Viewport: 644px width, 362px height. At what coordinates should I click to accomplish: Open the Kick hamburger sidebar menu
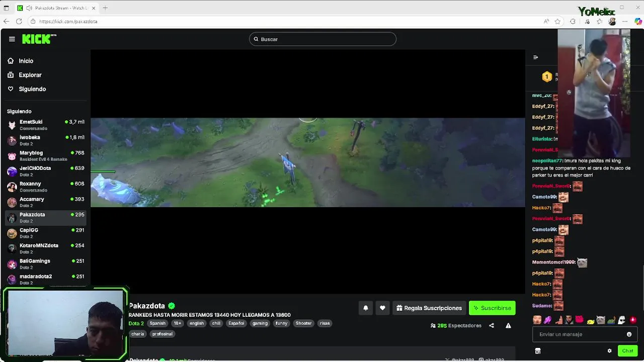tap(12, 39)
